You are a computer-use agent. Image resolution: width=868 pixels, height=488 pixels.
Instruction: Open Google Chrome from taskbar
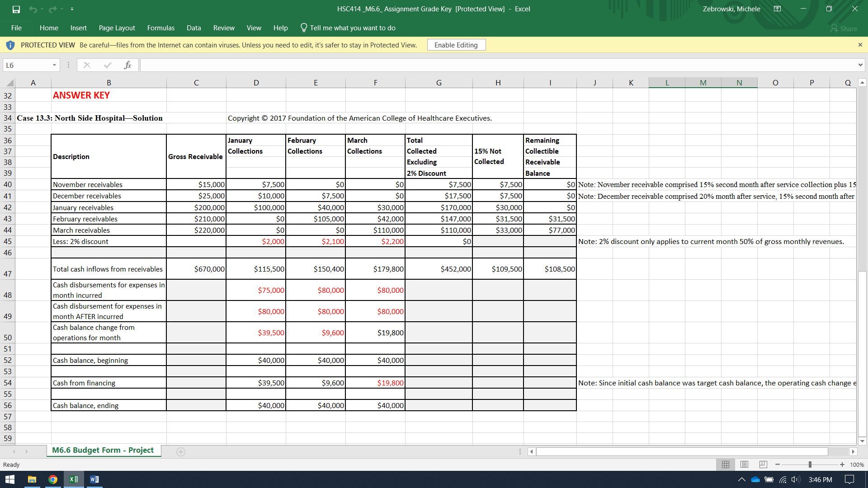(x=53, y=479)
